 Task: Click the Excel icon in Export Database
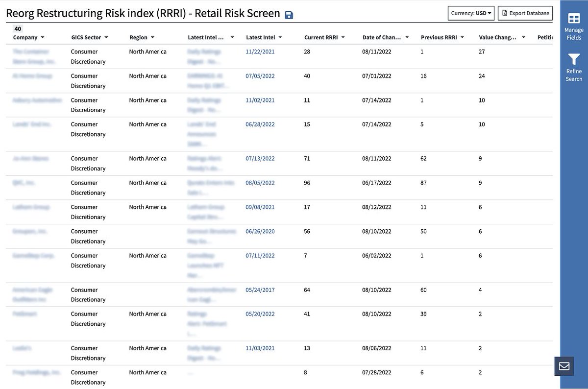(x=505, y=13)
